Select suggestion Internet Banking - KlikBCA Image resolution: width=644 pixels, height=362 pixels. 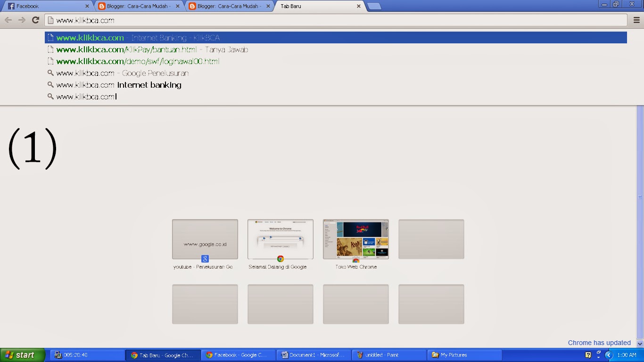coord(336,38)
